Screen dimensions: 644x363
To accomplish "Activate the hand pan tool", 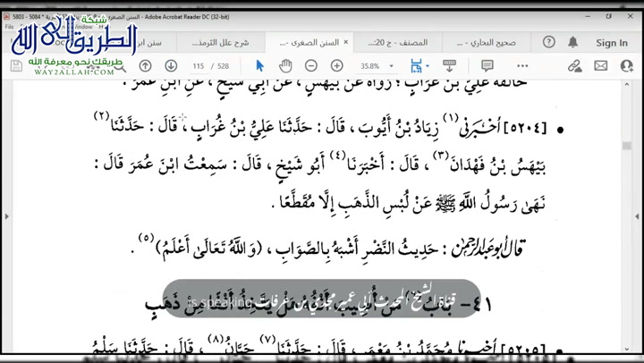I will (x=285, y=65).
